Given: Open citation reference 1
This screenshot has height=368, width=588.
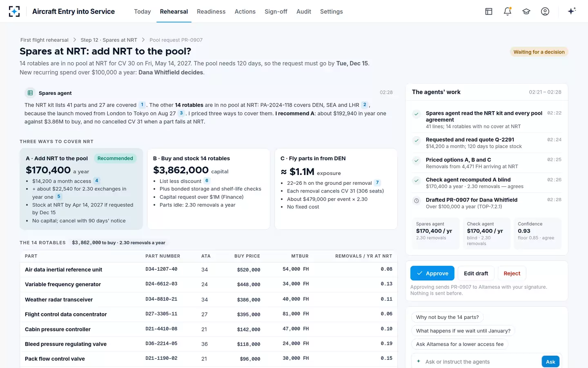Looking at the screenshot, I should tap(142, 105).
